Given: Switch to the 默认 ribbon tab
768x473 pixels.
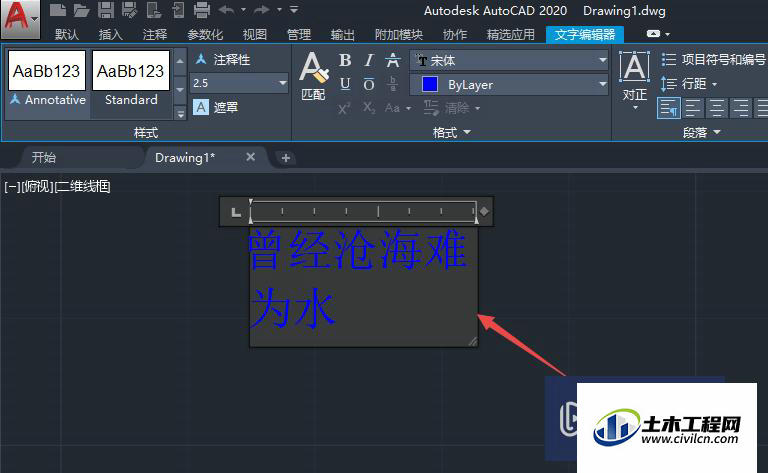Looking at the screenshot, I should (x=67, y=35).
